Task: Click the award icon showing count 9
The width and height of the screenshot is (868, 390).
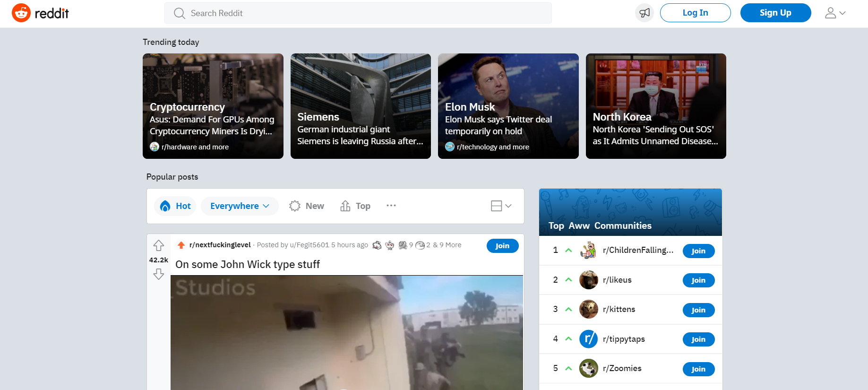Action: [x=403, y=245]
